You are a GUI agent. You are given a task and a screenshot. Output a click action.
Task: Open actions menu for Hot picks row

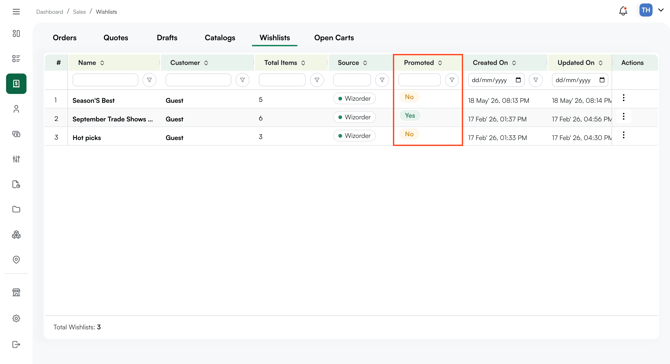click(623, 135)
